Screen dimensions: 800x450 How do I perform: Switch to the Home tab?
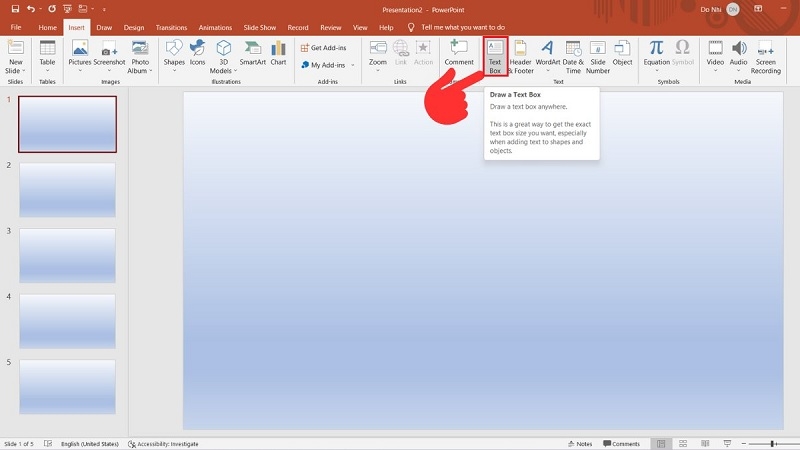click(47, 28)
